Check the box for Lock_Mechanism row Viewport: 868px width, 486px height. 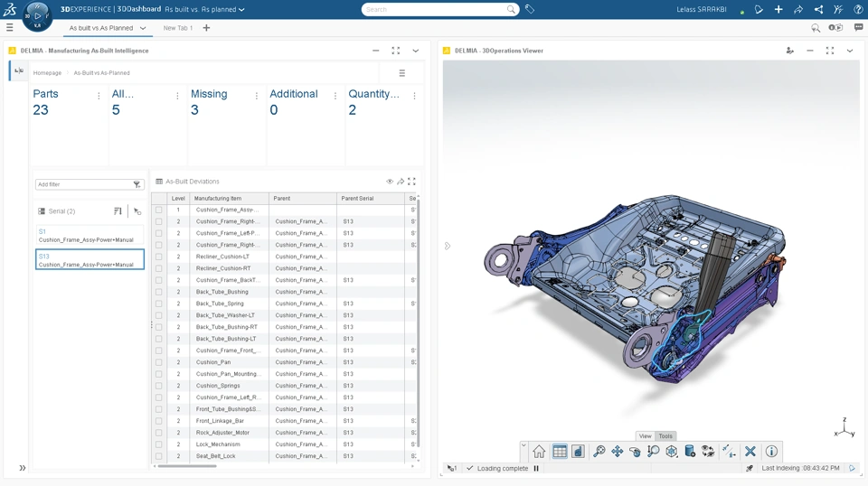[159, 444]
